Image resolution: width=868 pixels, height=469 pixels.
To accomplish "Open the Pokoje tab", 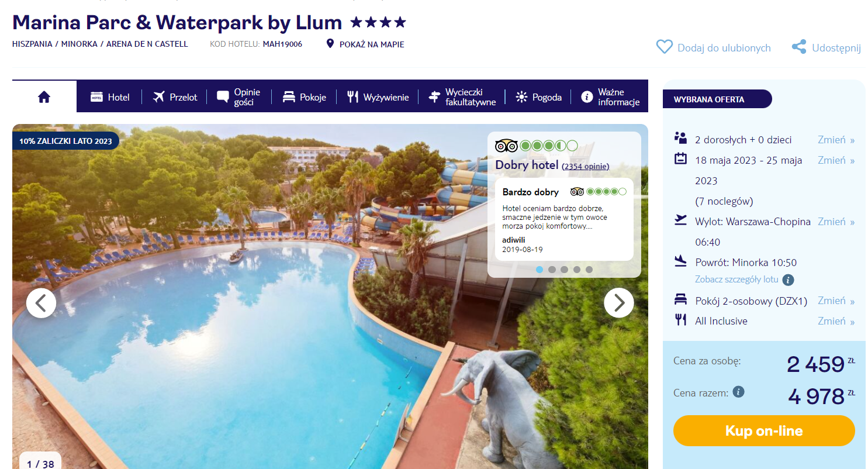I will click(x=304, y=97).
